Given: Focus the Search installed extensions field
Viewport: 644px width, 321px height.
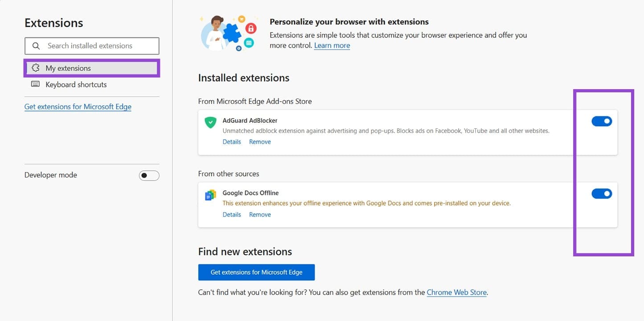Looking at the screenshot, I should [98, 46].
